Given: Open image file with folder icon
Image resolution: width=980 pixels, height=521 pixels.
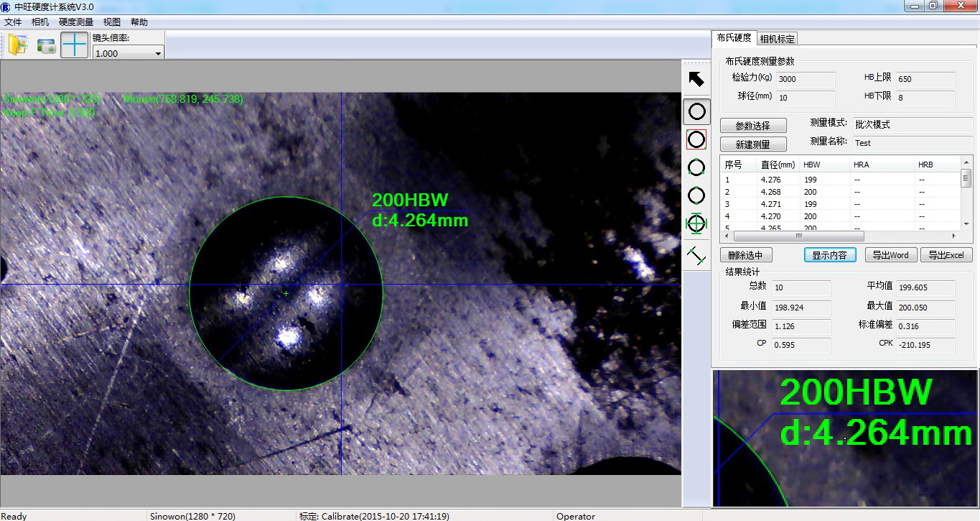Looking at the screenshot, I should (x=17, y=45).
